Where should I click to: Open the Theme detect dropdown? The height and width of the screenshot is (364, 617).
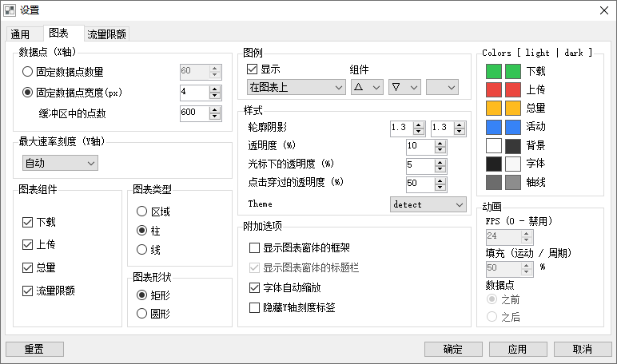click(x=428, y=204)
